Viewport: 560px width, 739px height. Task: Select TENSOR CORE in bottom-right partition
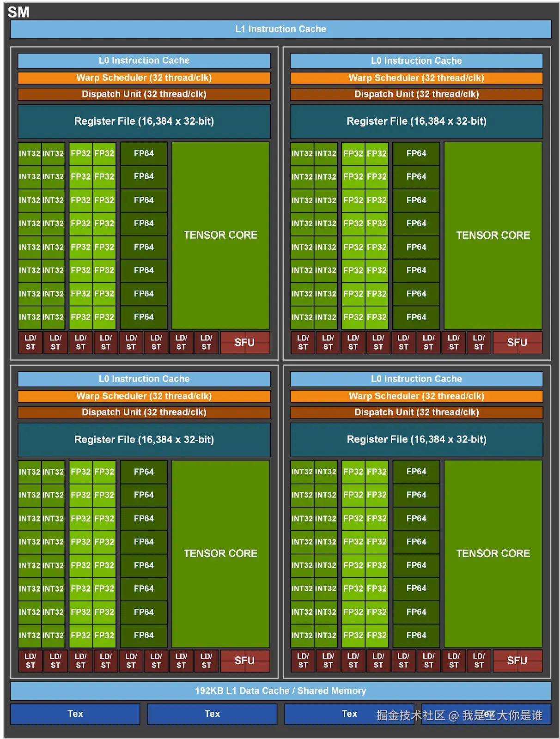[493, 553]
